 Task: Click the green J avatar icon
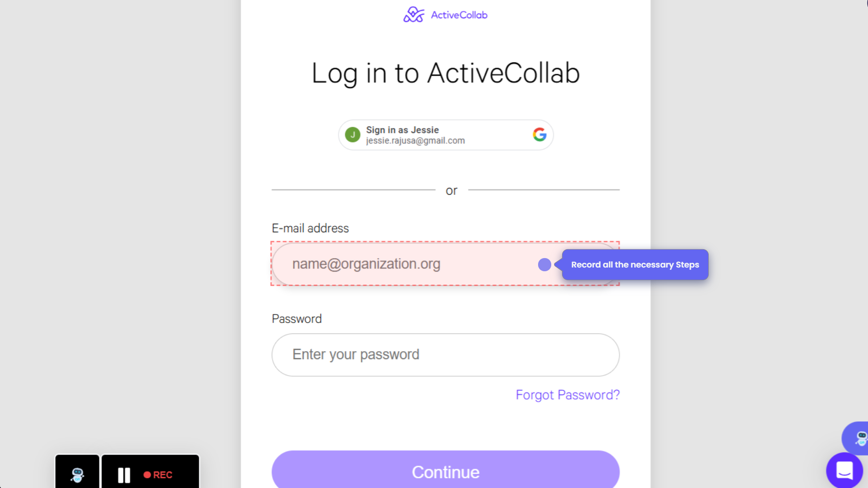[x=352, y=135]
